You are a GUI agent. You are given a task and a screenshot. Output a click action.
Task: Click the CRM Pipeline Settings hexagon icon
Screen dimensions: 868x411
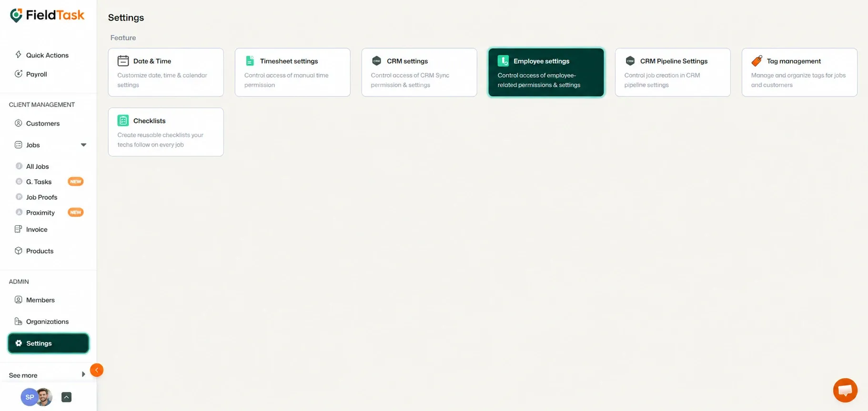pyautogui.click(x=630, y=61)
